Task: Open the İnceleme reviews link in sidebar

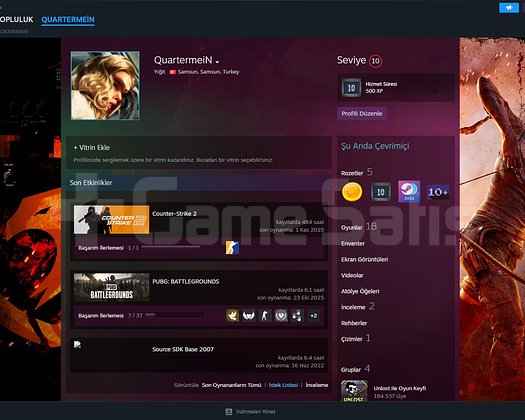Action: (x=353, y=307)
